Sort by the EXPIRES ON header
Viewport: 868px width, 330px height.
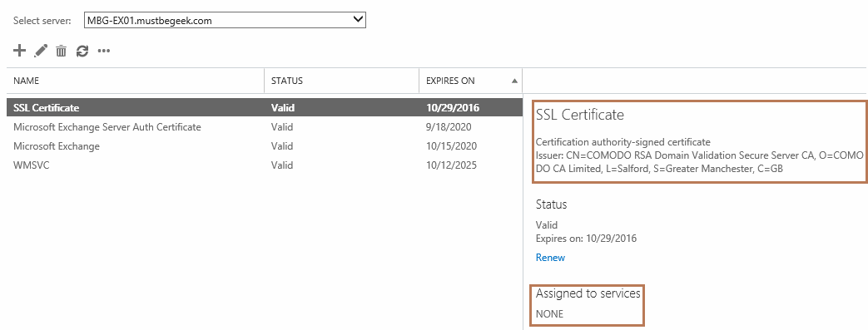(450, 81)
